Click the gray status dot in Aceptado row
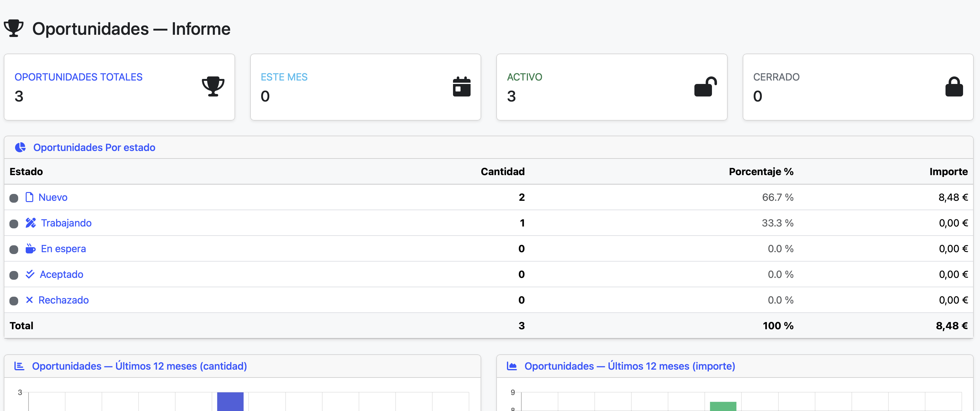The height and width of the screenshot is (411, 980). tap(14, 275)
